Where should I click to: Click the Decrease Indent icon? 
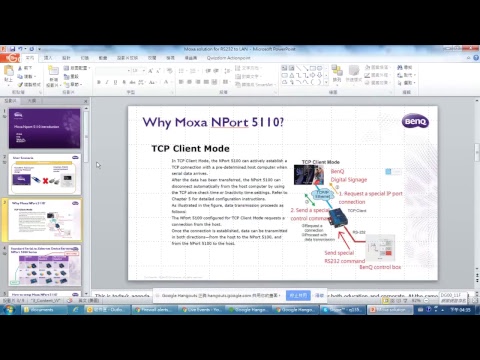click(x=208, y=71)
